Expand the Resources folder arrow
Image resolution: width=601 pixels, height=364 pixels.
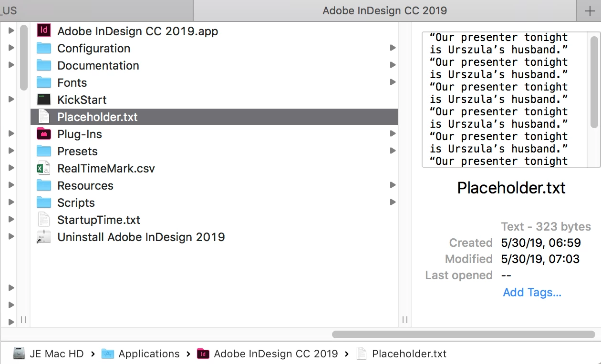393,185
